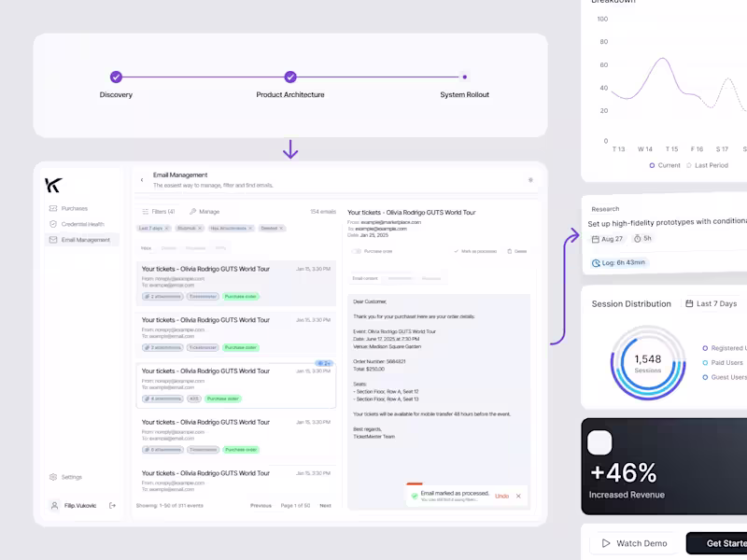Click the Filip.Vukovic user profile
Image resolution: width=747 pixels, height=560 pixels.
(x=74, y=506)
